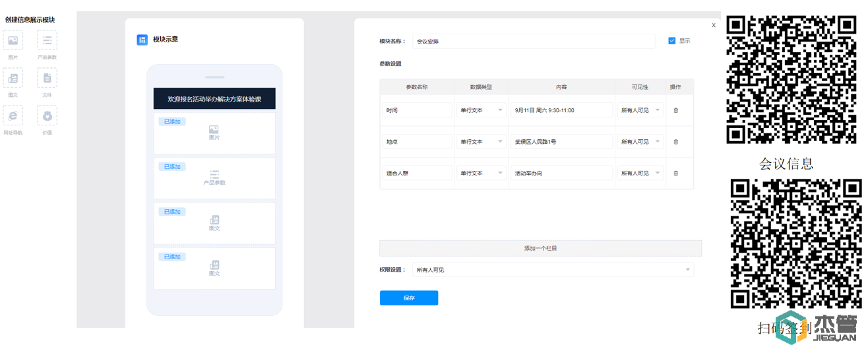
Task: Edit content field 活动举办向
Action: pyautogui.click(x=561, y=173)
